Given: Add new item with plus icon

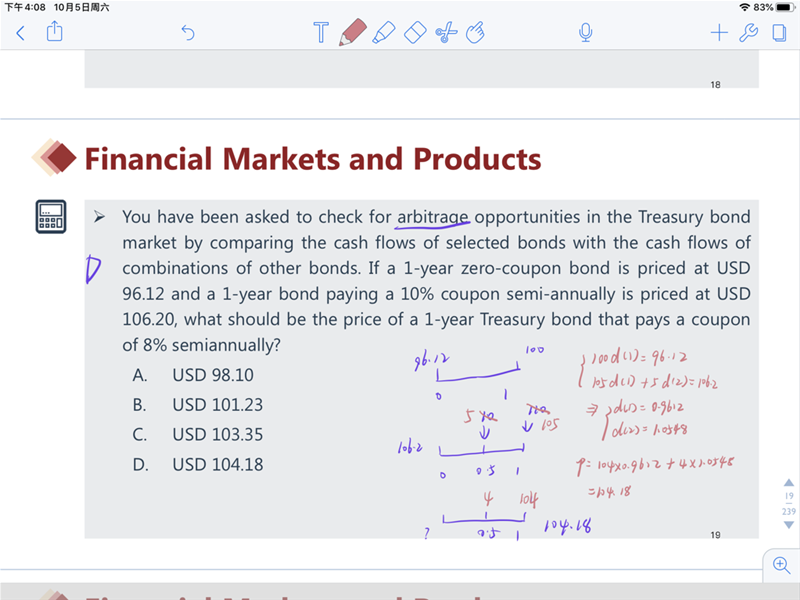Looking at the screenshot, I should [x=719, y=33].
